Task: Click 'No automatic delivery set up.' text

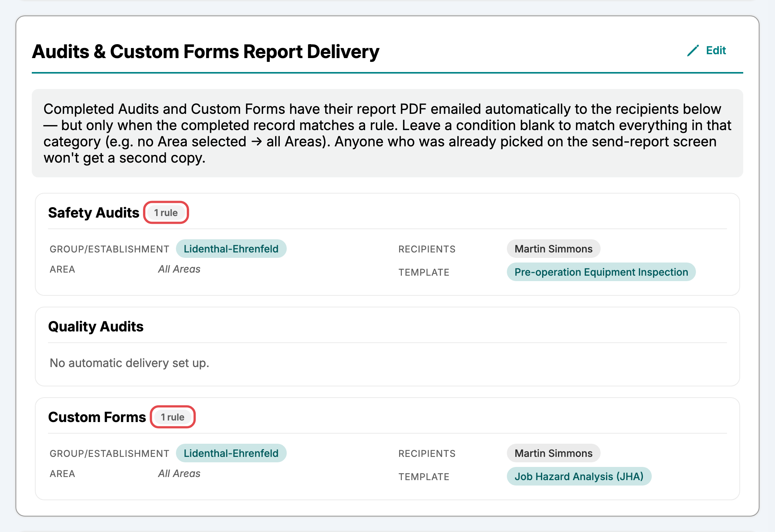Action: click(129, 363)
